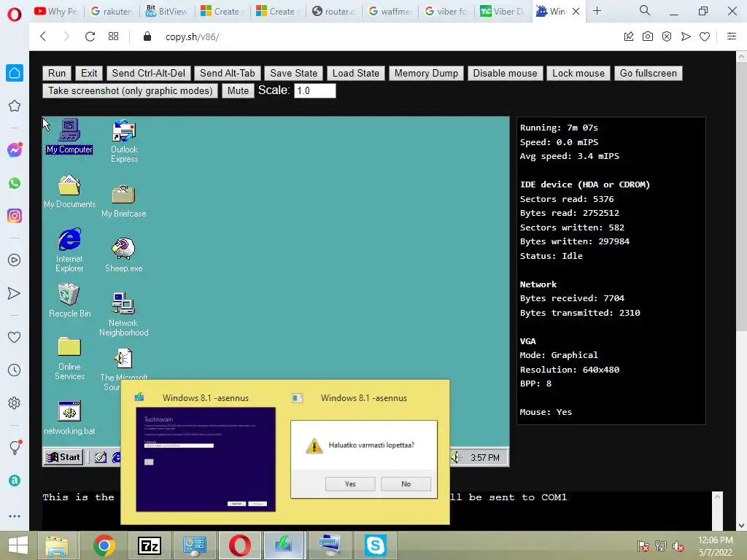Open a new browser tab
Screen dimensions: 747x560
[x=597, y=10]
